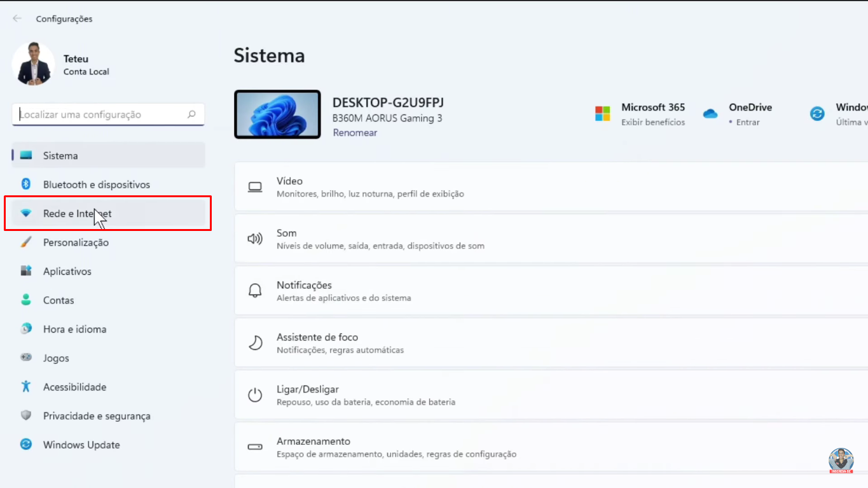Click the Aplicativos sidebar icon

[x=26, y=271]
